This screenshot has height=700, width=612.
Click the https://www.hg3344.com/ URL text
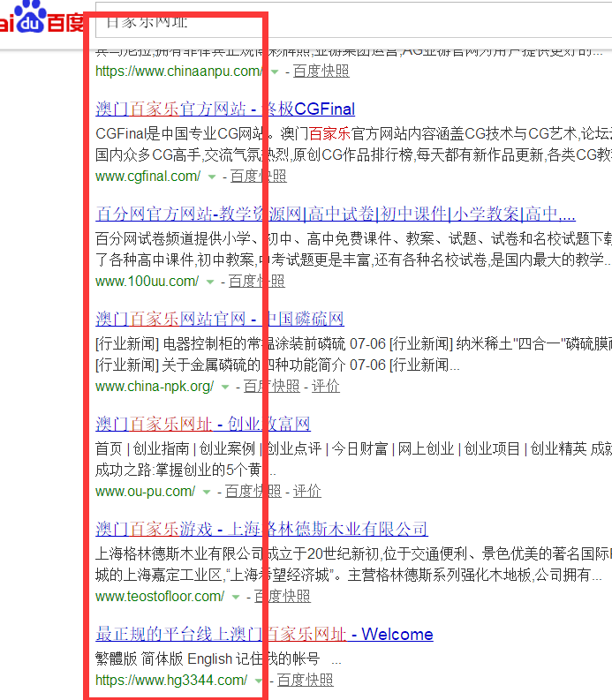click(x=171, y=681)
